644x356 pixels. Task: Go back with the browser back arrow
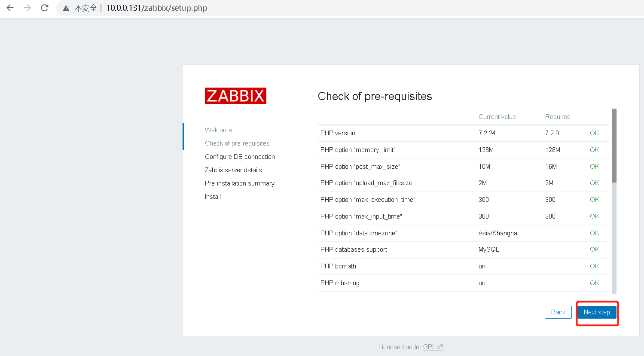click(10, 8)
